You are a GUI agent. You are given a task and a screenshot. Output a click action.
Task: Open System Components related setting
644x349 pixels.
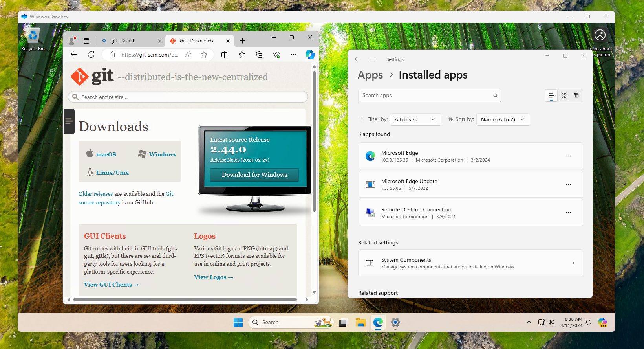click(471, 263)
